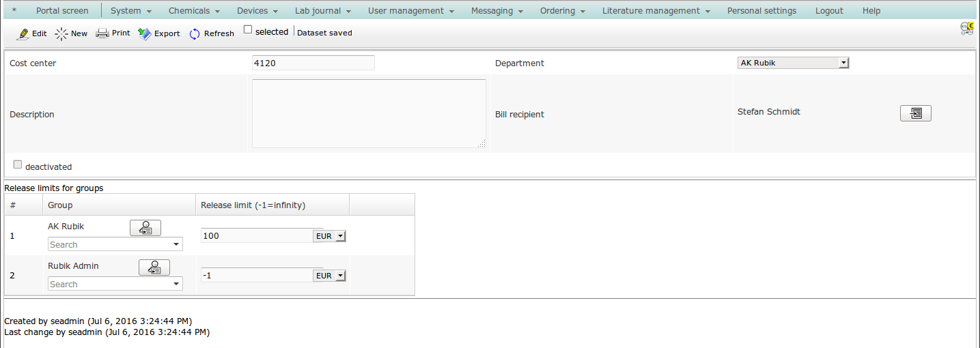
Task: Click the Print printer icon
Action: (x=102, y=33)
